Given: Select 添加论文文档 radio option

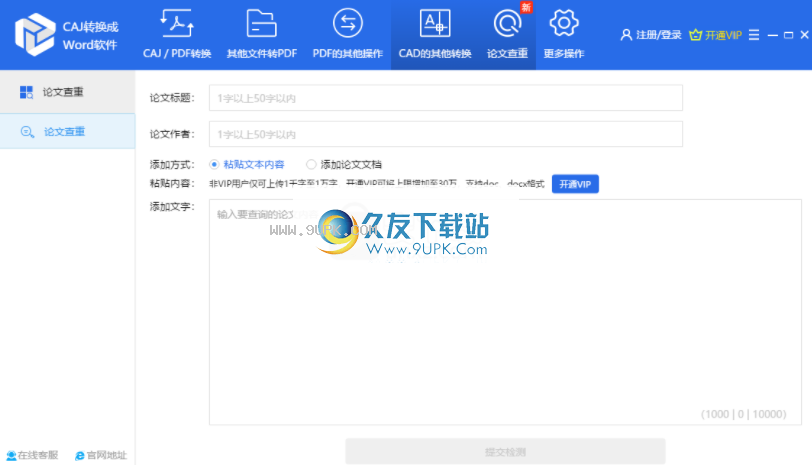Looking at the screenshot, I should pyautogui.click(x=344, y=164).
